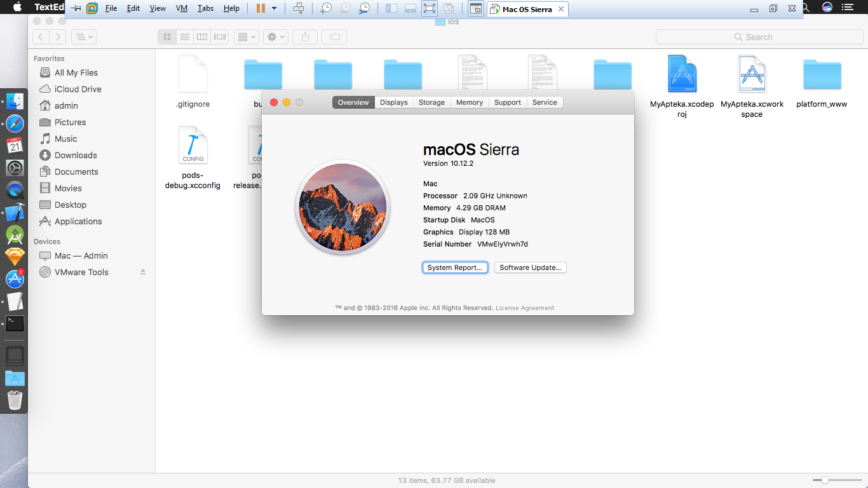Select the pods-debug.xcconfig file
The image size is (868, 488).
point(193,158)
